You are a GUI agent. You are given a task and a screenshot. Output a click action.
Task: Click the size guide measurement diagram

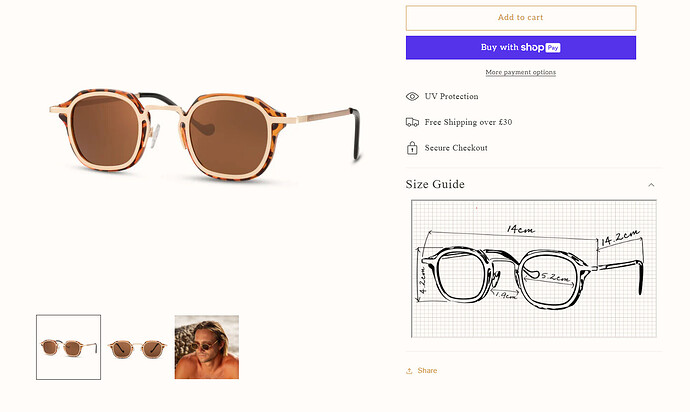pos(534,269)
